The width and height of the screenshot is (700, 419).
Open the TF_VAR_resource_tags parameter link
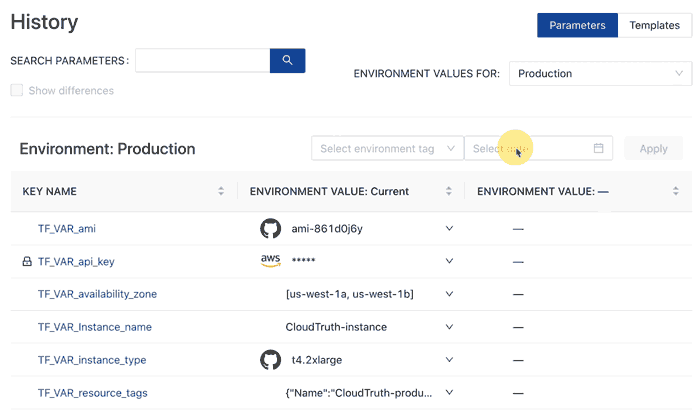92,393
